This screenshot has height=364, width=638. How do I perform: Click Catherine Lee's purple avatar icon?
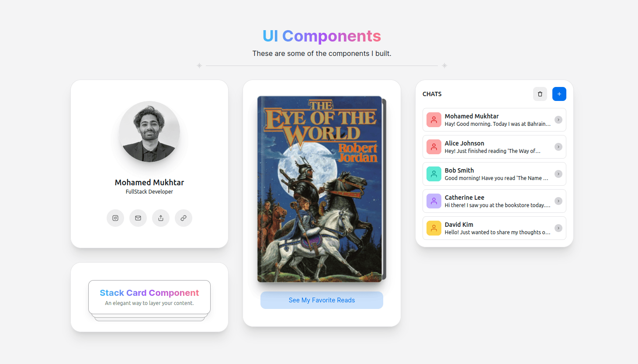click(434, 201)
